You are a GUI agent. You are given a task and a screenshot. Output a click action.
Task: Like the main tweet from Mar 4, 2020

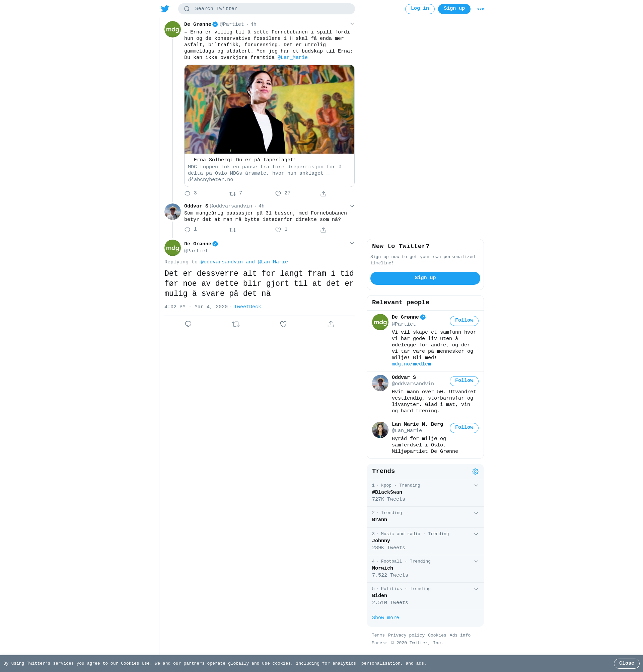(x=283, y=324)
